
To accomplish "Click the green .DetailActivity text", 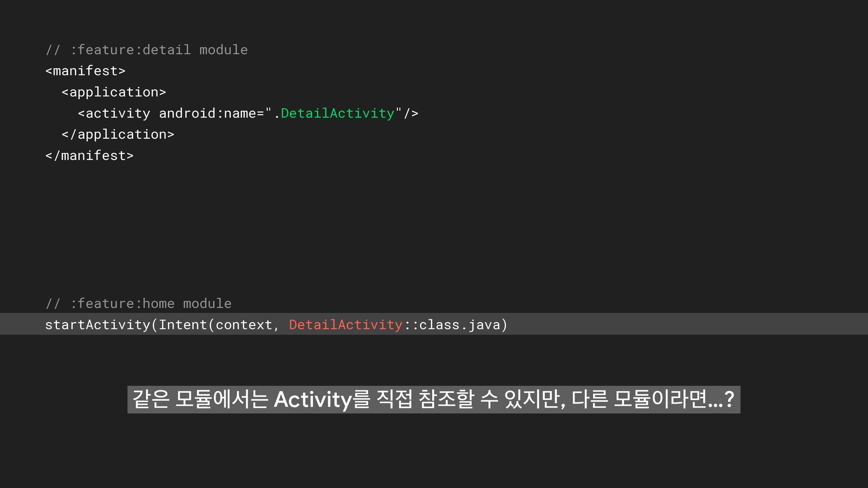I will [337, 113].
